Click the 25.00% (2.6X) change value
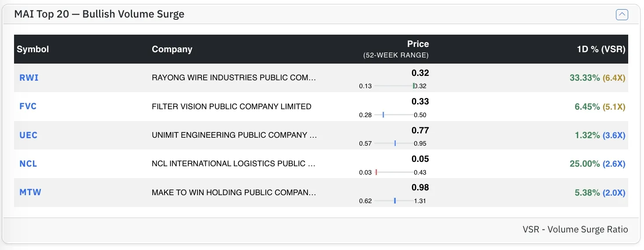 (x=597, y=164)
